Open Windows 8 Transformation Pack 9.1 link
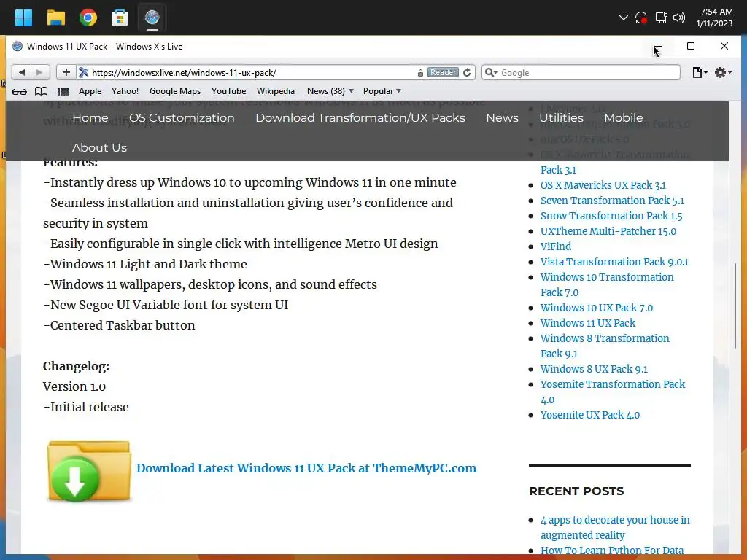 coord(605,346)
